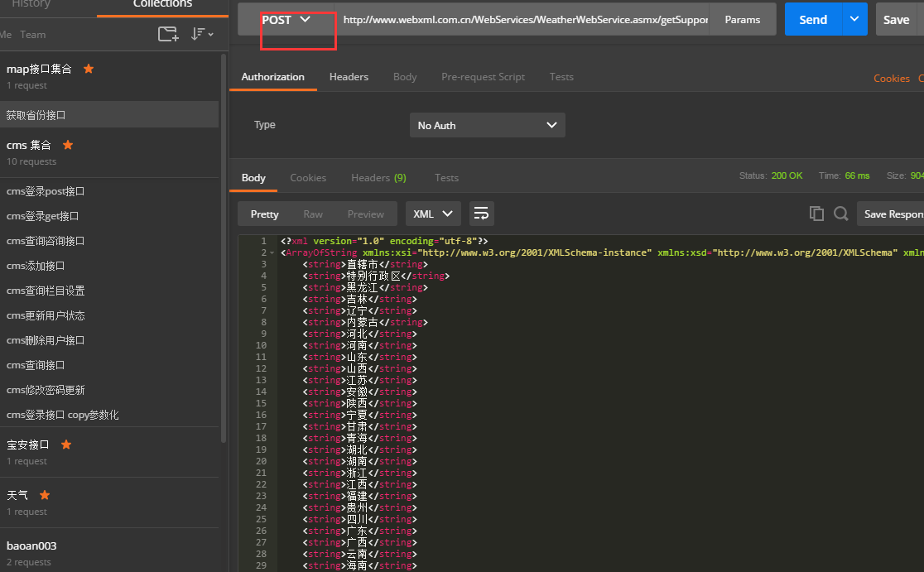This screenshot has width=924, height=572.
Task: Switch to the History sidebar tab
Action: click(31, 4)
